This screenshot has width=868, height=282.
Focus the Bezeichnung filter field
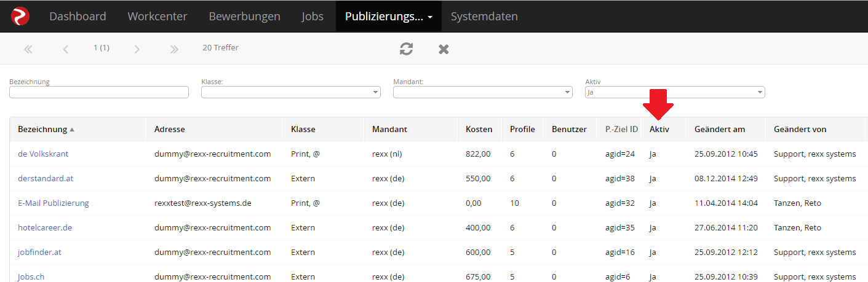coord(99,92)
